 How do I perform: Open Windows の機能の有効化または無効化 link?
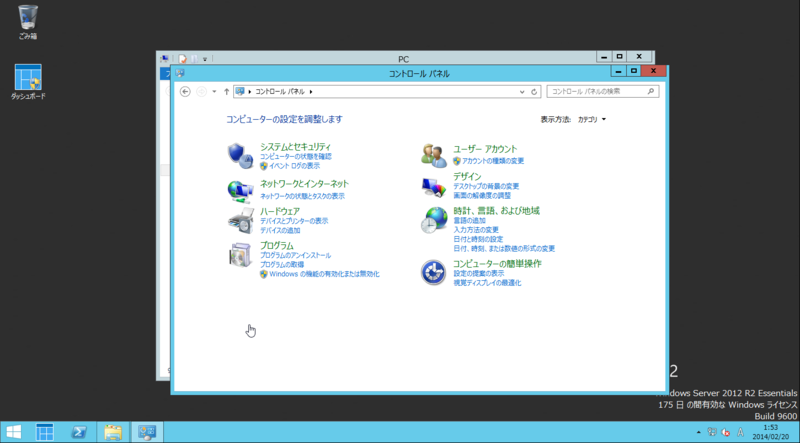(324, 274)
